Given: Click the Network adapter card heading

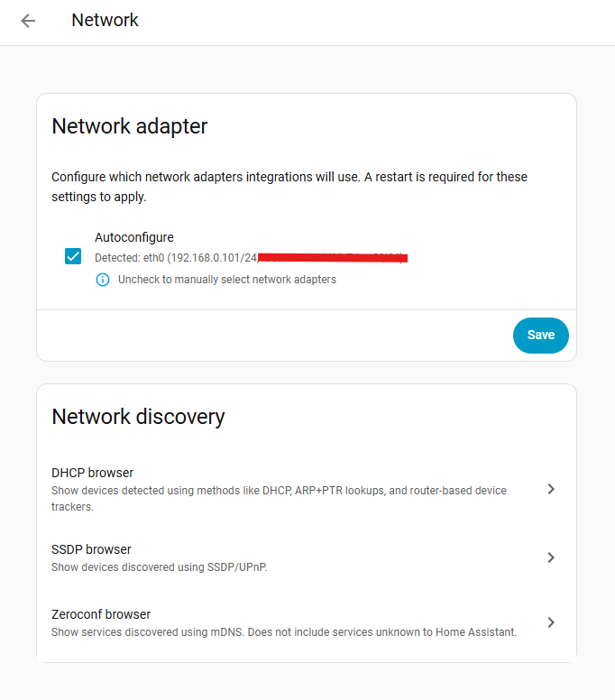Looking at the screenshot, I should point(130,126).
